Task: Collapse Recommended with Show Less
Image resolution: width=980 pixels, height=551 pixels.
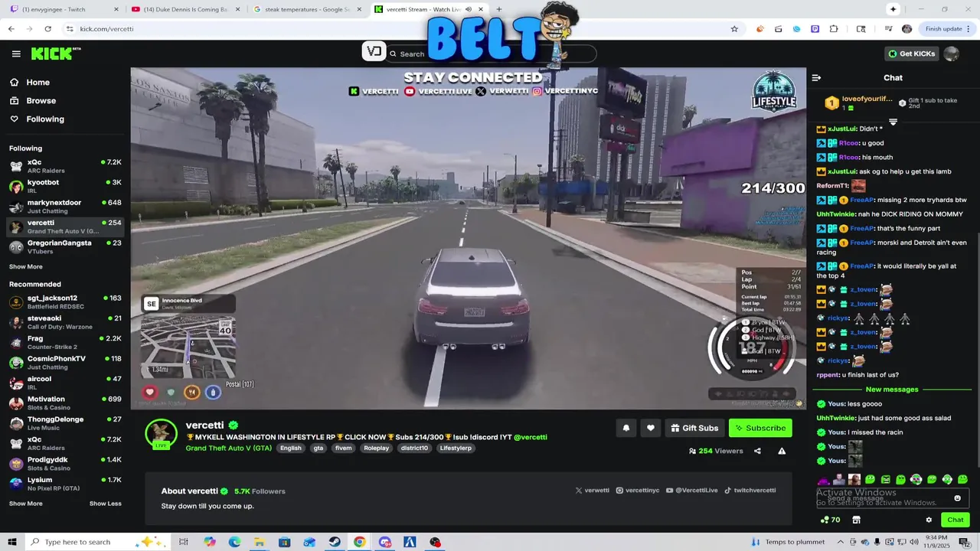Action: pyautogui.click(x=105, y=504)
